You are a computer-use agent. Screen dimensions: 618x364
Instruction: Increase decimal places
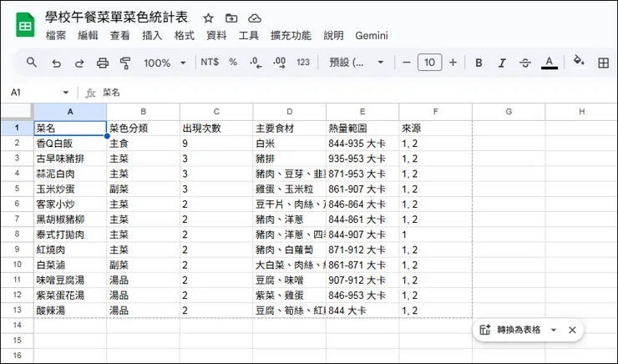(280, 63)
